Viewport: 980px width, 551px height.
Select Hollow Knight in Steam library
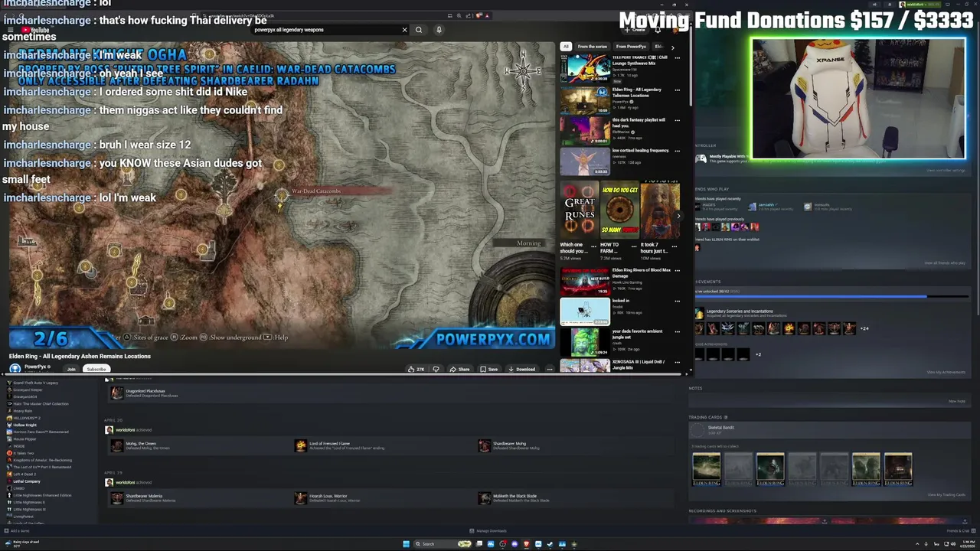pyautogui.click(x=24, y=425)
